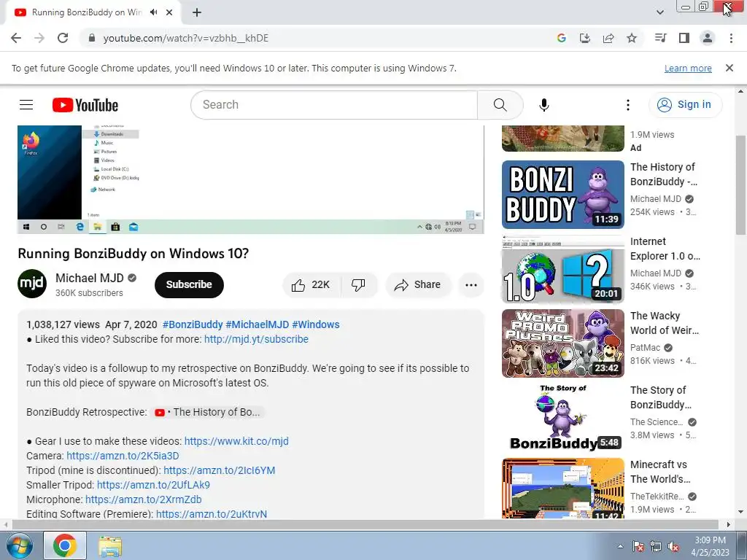Subscribe to Michael MJD
This screenshot has height=560, width=747.
[x=189, y=285]
